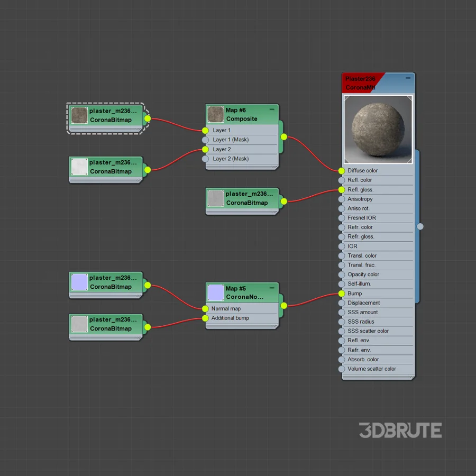The image size is (476, 476).
Task: Click the Absorb. color input socket
Action: pos(342,360)
